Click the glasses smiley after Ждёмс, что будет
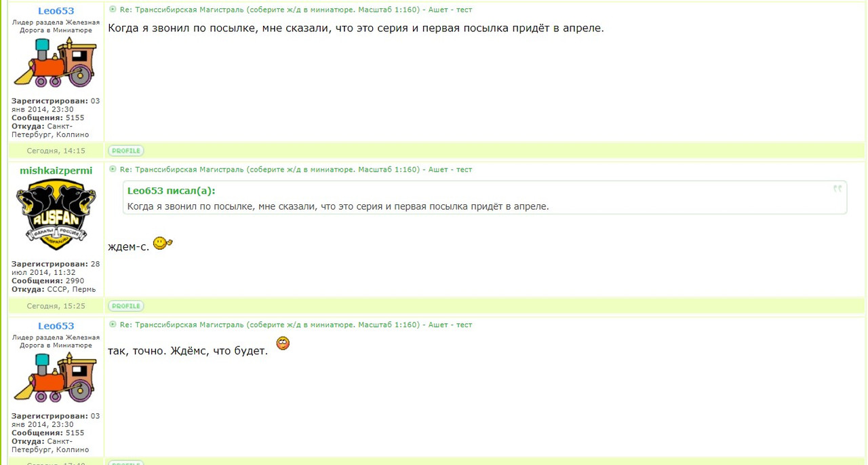868x465 pixels. (283, 343)
